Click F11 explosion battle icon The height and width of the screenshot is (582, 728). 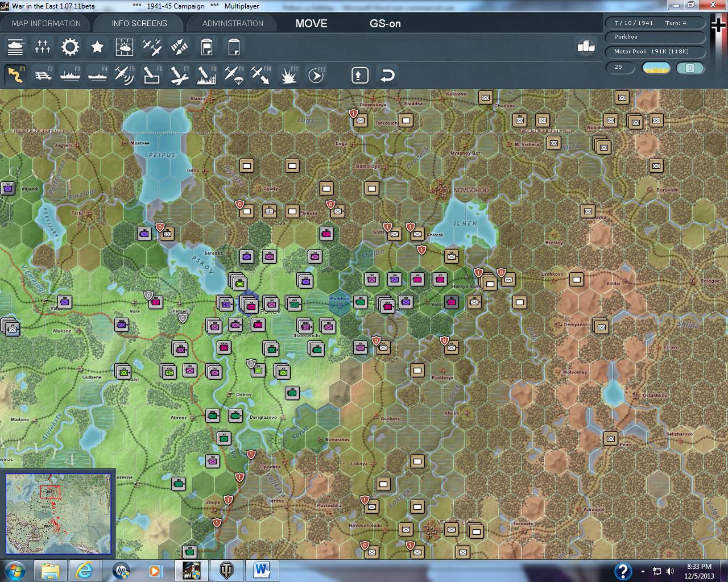pyautogui.click(x=289, y=75)
